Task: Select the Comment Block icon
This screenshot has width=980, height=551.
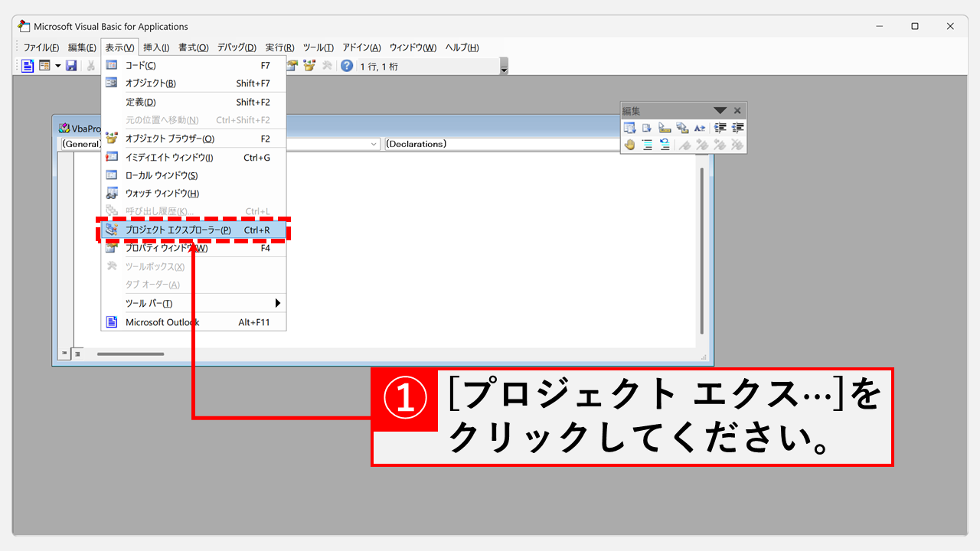Action: coord(647,145)
